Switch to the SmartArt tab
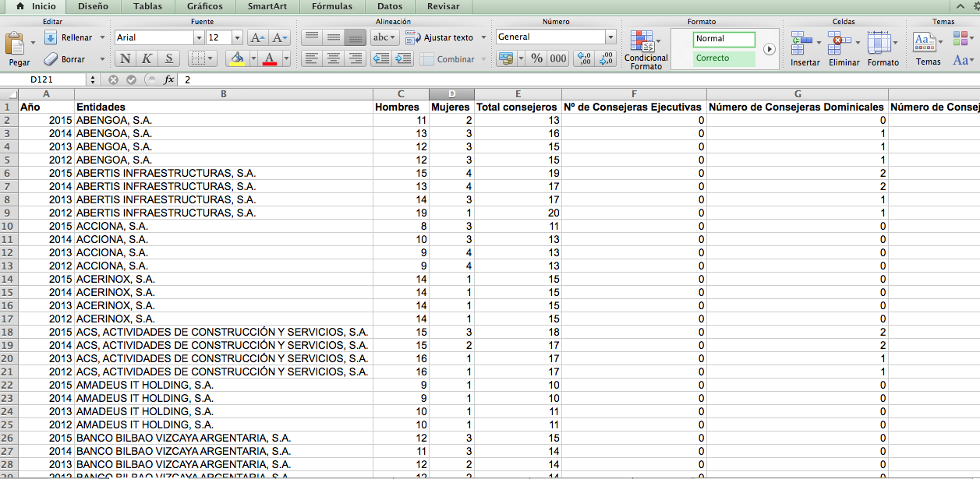Viewport: 980px width, 479px height. click(267, 6)
